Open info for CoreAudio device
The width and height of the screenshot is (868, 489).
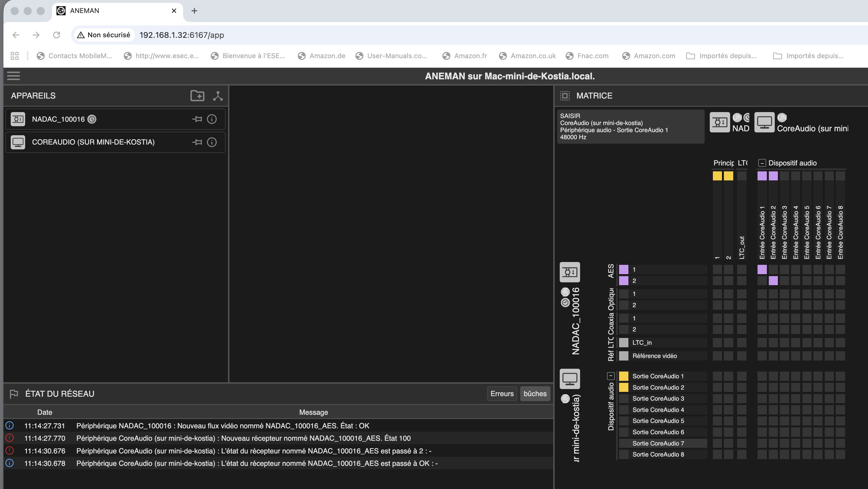(212, 142)
